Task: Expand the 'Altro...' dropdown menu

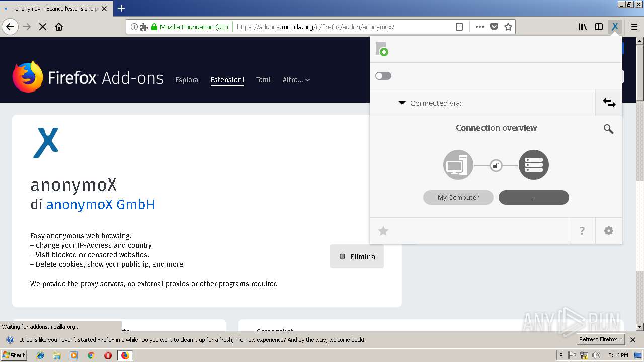Action: 296,80
